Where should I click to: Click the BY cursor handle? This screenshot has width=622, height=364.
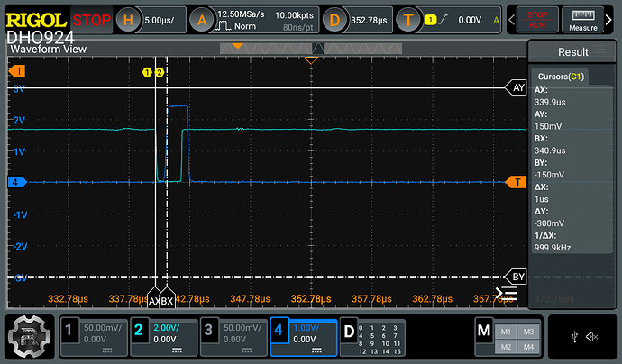point(517,277)
